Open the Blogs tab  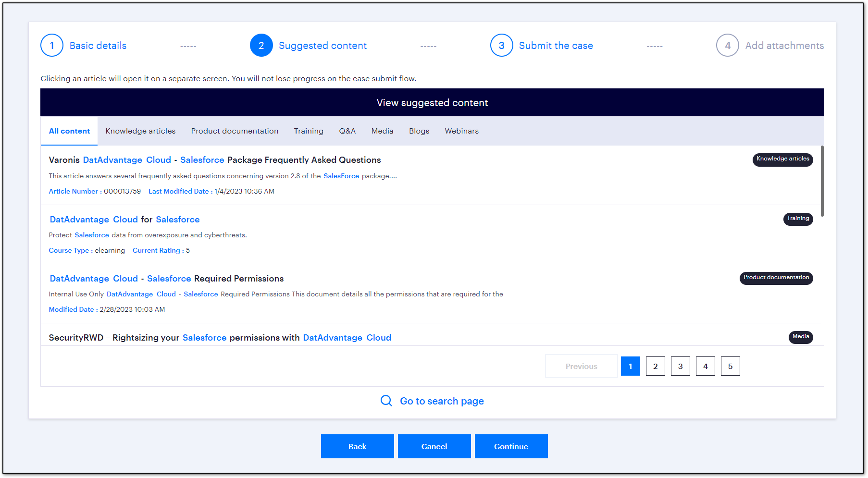[x=419, y=131]
